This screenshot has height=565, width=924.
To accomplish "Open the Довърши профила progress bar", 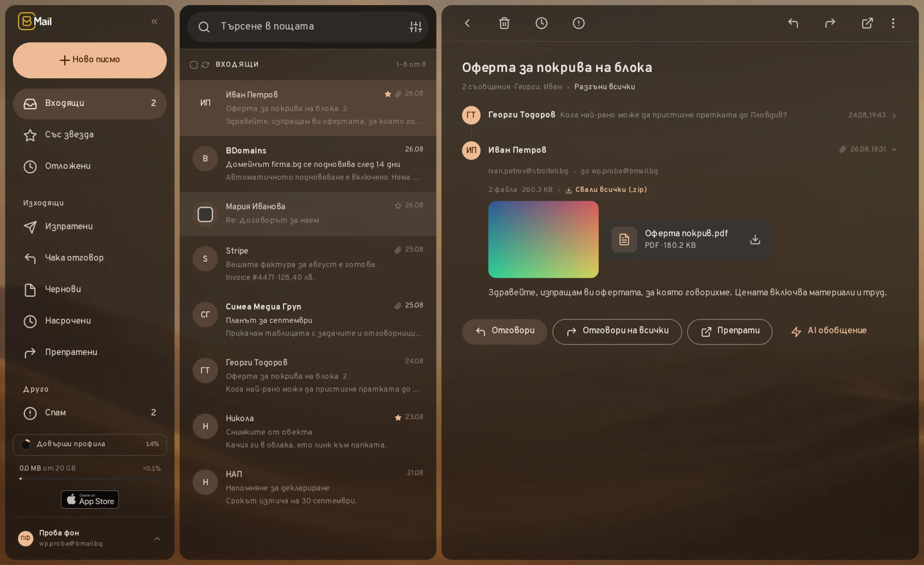I will [x=90, y=444].
